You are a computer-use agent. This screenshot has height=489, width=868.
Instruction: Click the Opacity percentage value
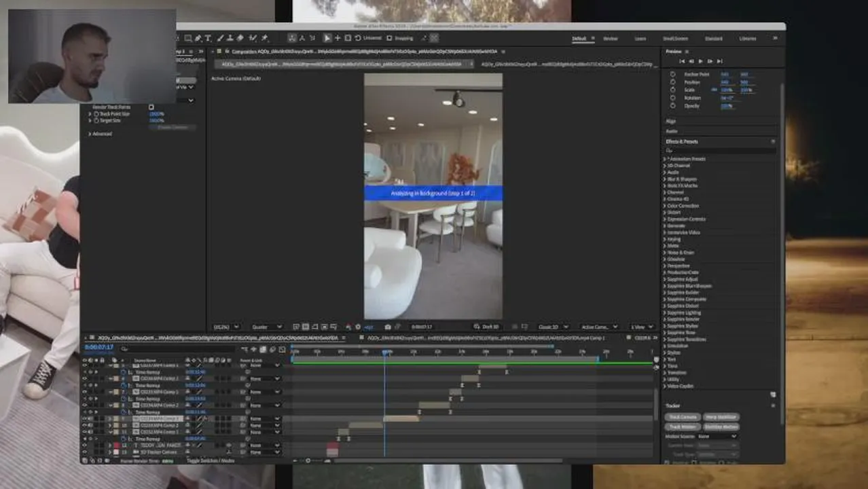[x=726, y=106]
